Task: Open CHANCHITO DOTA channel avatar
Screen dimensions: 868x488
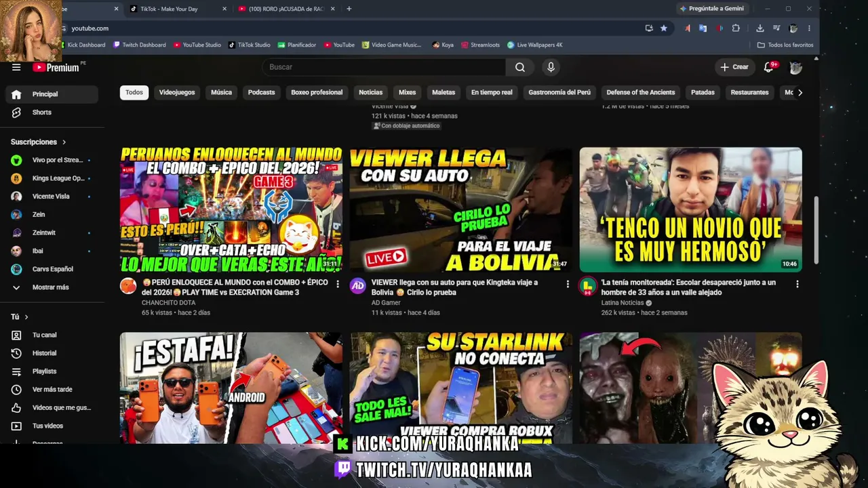Action: click(x=128, y=286)
